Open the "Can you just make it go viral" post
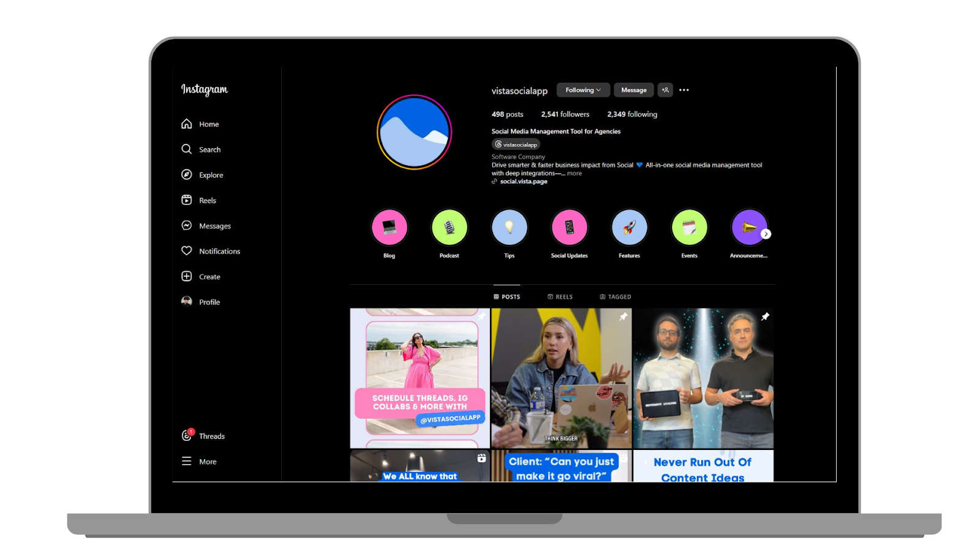 click(x=561, y=466)
